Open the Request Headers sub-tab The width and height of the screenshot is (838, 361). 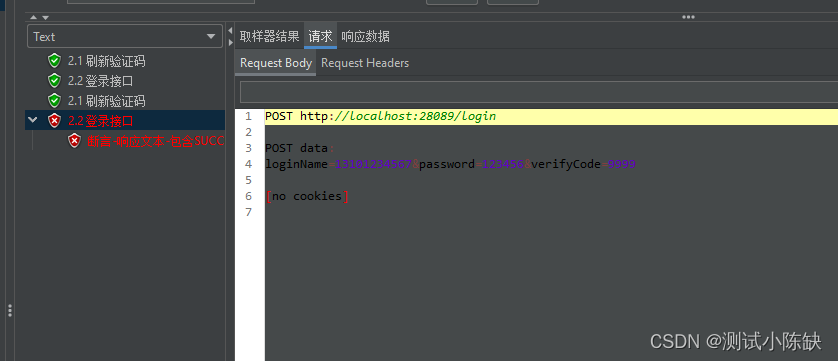(x=365, y=63)
